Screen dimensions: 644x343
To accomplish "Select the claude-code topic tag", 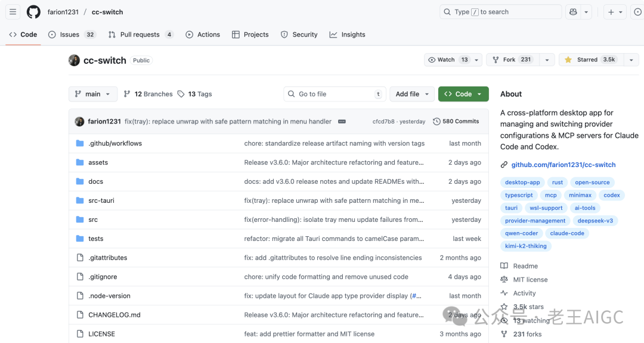I will pyautogui.click(x=567, y=233).
